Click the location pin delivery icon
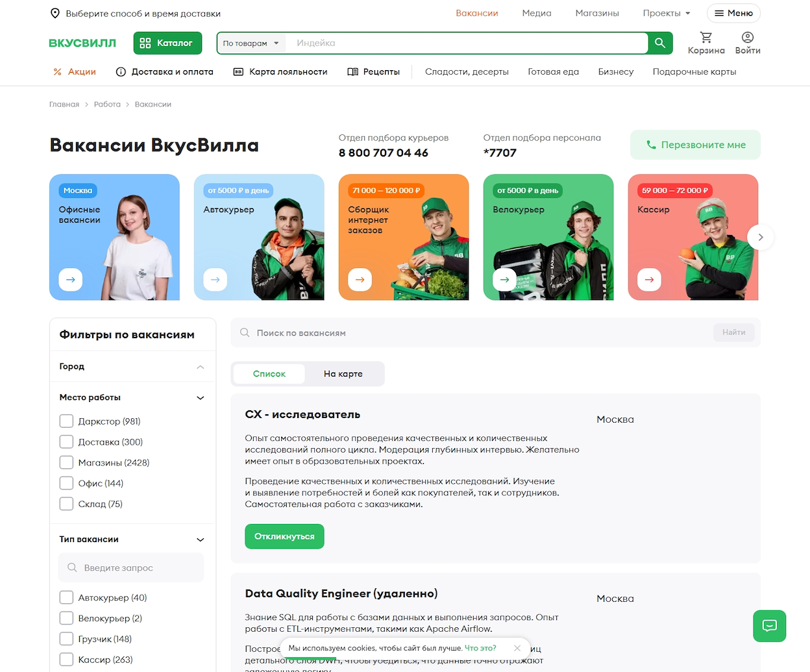 click(55, 14)
